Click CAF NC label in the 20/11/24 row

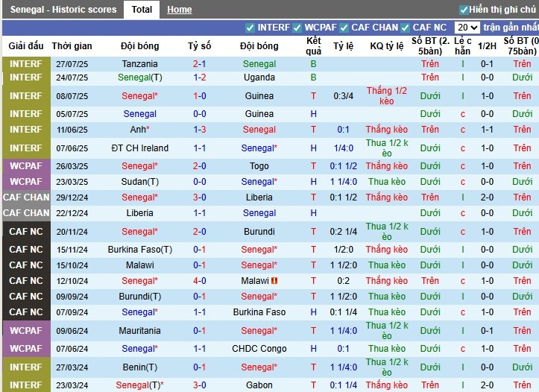coord(26,232)
